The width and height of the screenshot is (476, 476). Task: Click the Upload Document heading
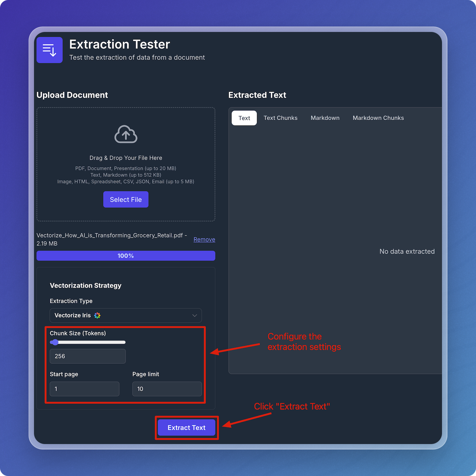click(72, 95)
